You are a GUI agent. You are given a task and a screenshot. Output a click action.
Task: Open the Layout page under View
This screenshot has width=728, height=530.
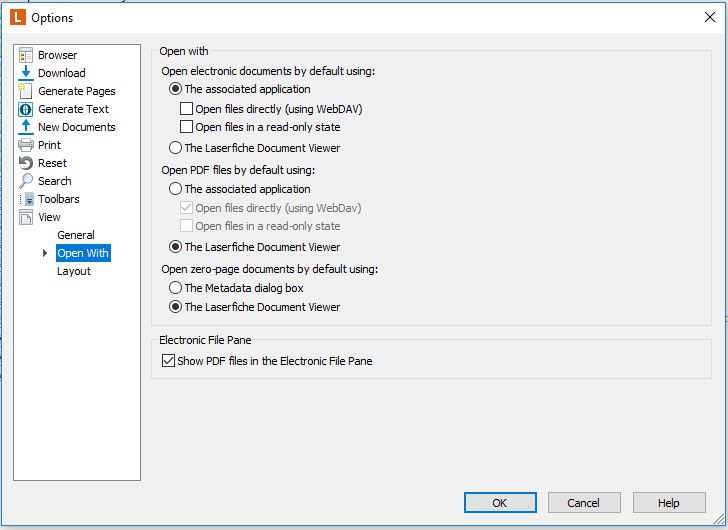click(74, 271)
